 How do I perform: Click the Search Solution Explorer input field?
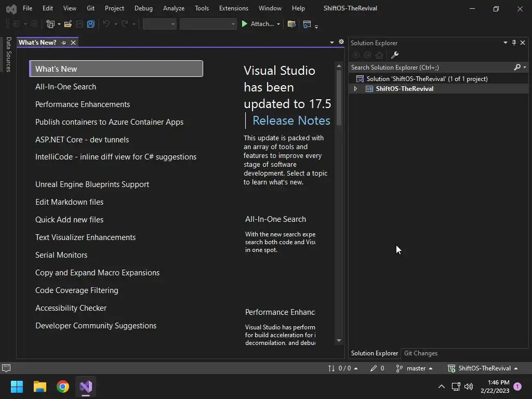pyautogui.click(x=431, y=67)
